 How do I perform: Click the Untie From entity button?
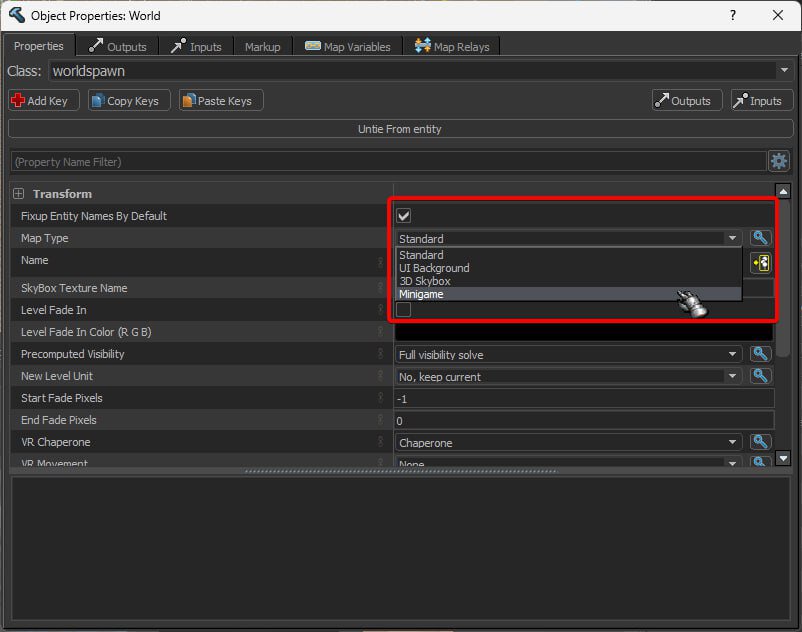(400, 129)
